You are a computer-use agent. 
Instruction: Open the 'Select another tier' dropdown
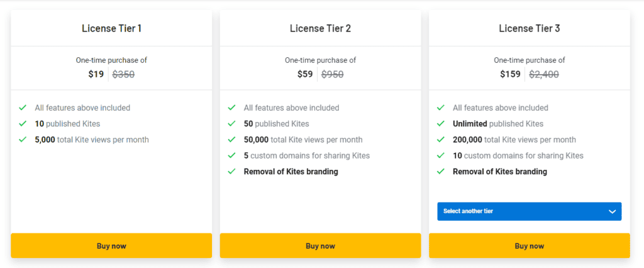point(529,211)
